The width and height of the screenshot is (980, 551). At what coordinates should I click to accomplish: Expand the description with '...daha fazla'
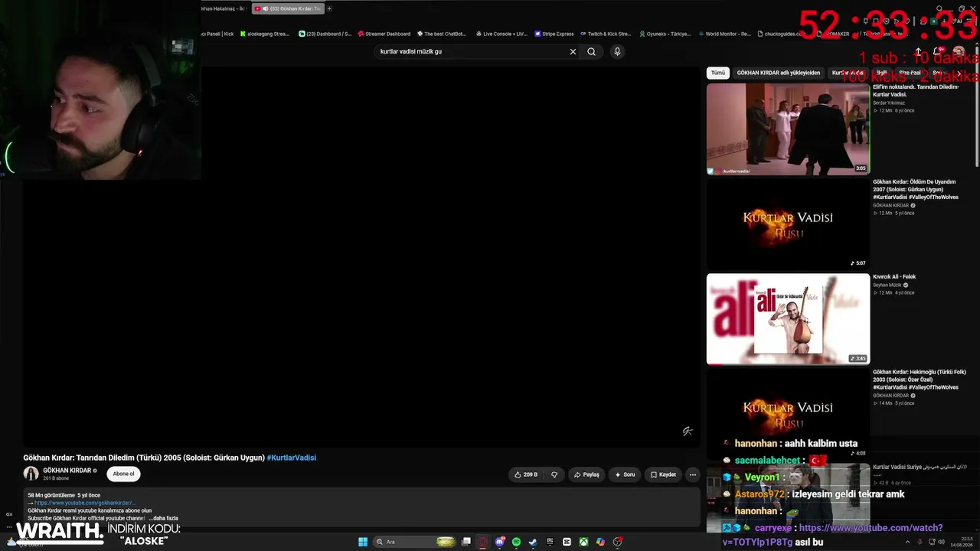click(163, 518)
